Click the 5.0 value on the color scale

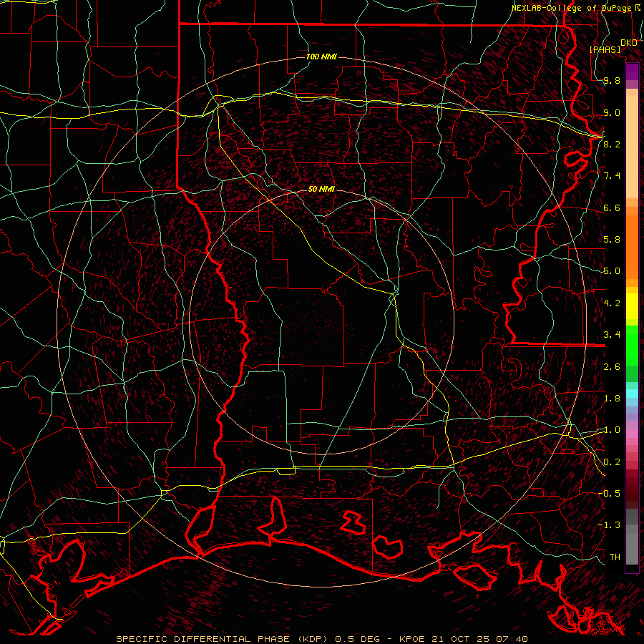(612, 271)
